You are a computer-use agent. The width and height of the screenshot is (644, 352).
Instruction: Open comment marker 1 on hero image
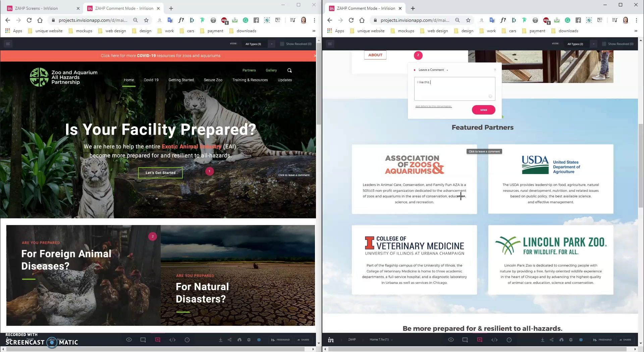210,171
